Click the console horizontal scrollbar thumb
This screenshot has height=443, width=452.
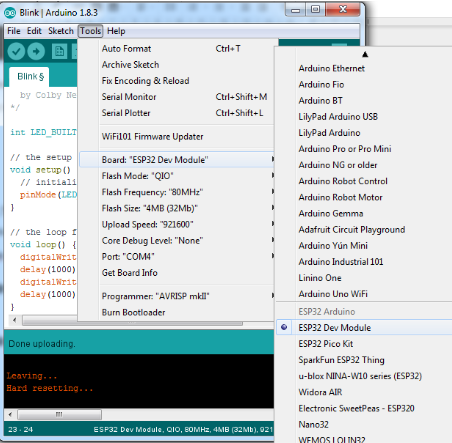[59, 414]
